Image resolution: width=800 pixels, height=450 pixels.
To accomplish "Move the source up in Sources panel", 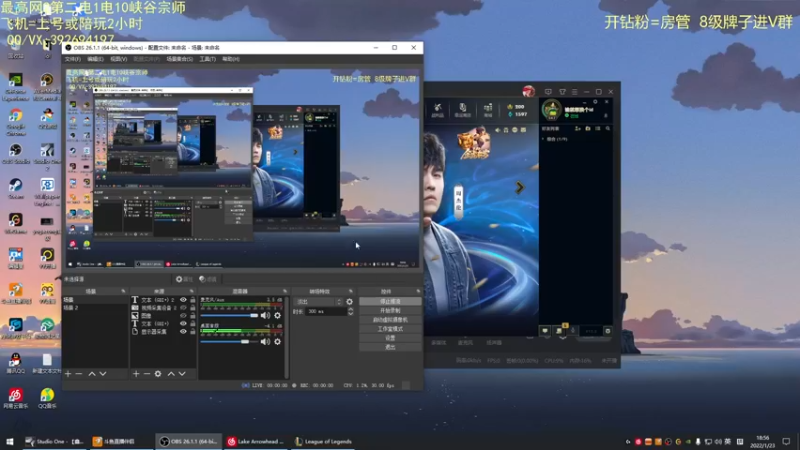I will [171, 374].
